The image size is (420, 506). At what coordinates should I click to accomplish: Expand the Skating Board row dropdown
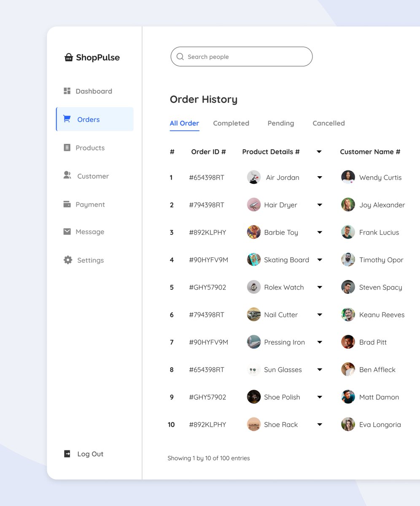point(320,260)
